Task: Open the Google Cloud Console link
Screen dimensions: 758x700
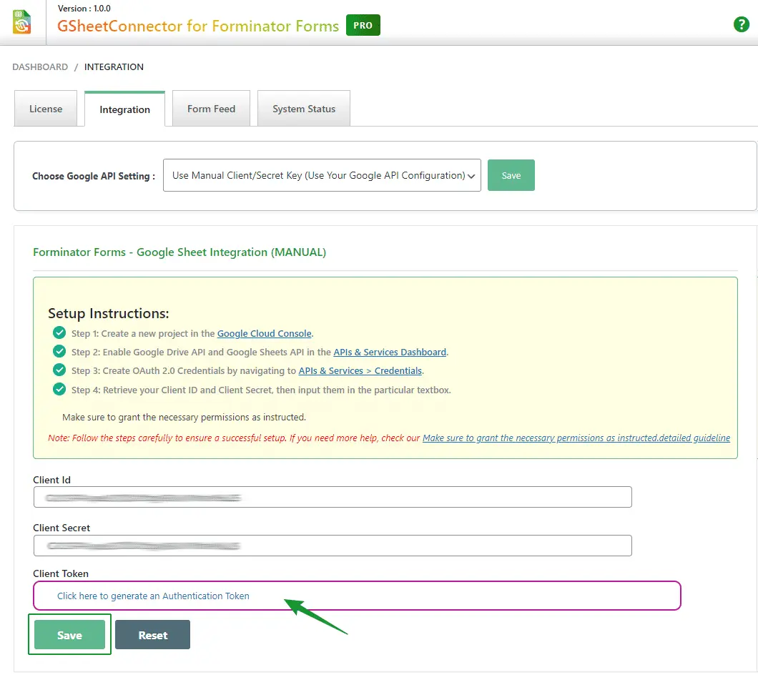Action: pyautogui.click(x=265, y=333)
